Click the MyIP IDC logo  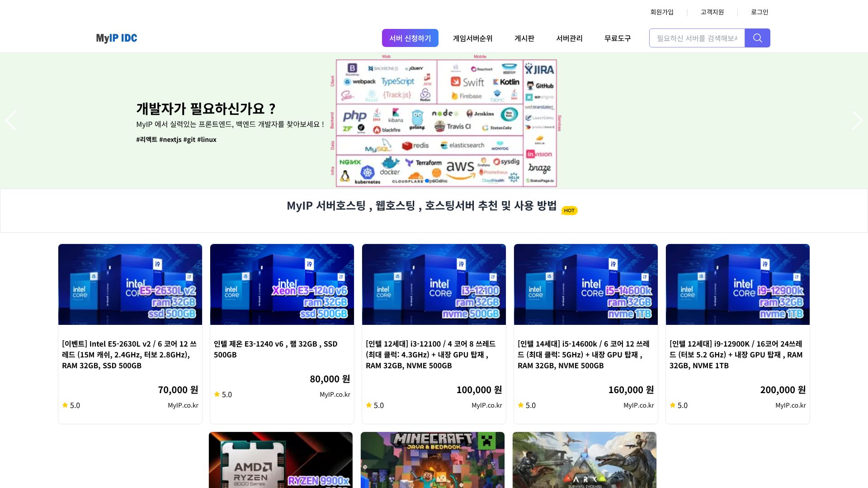117,38
